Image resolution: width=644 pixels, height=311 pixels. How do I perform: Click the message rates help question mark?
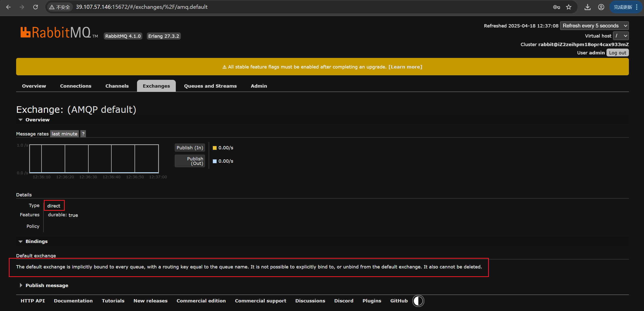pyautogui.click(x=83, y=134)
